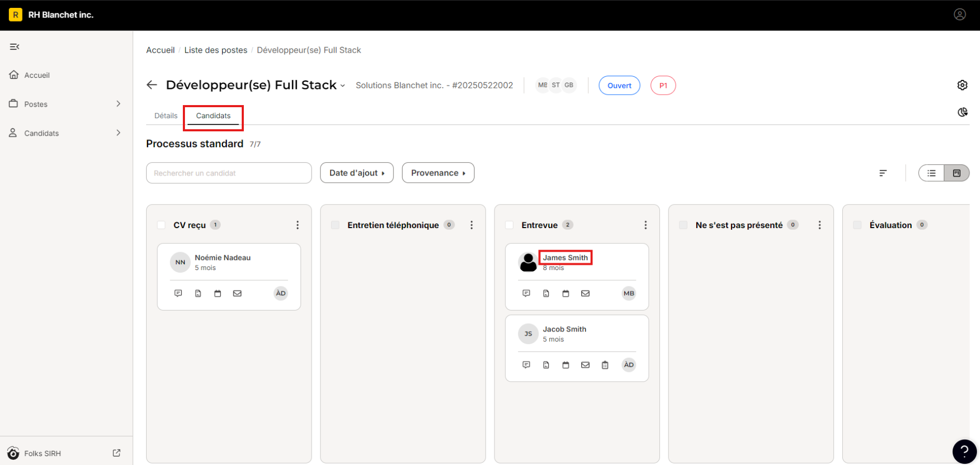
Task: Open comments on Noémie Nadeau card
Action: click(178, 293)
